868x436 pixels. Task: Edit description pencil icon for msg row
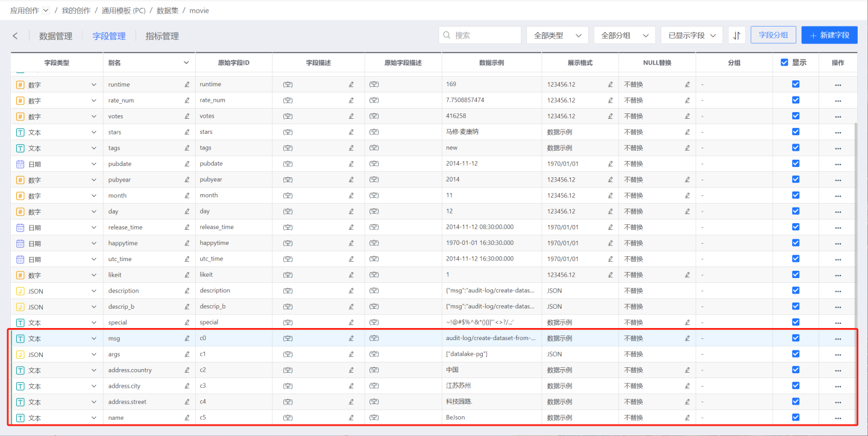(351, 338)
